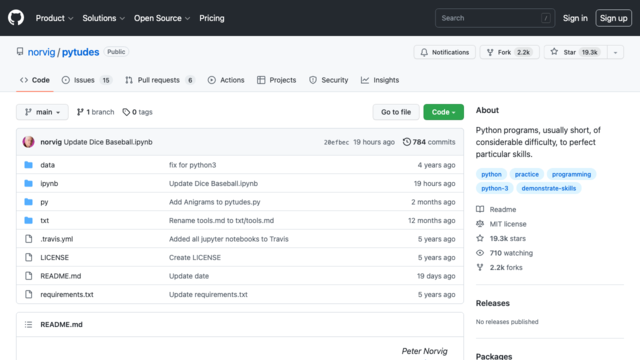Click the book icon beside Readme
Viewport: 640px width, 360px height.
(480, 209)
